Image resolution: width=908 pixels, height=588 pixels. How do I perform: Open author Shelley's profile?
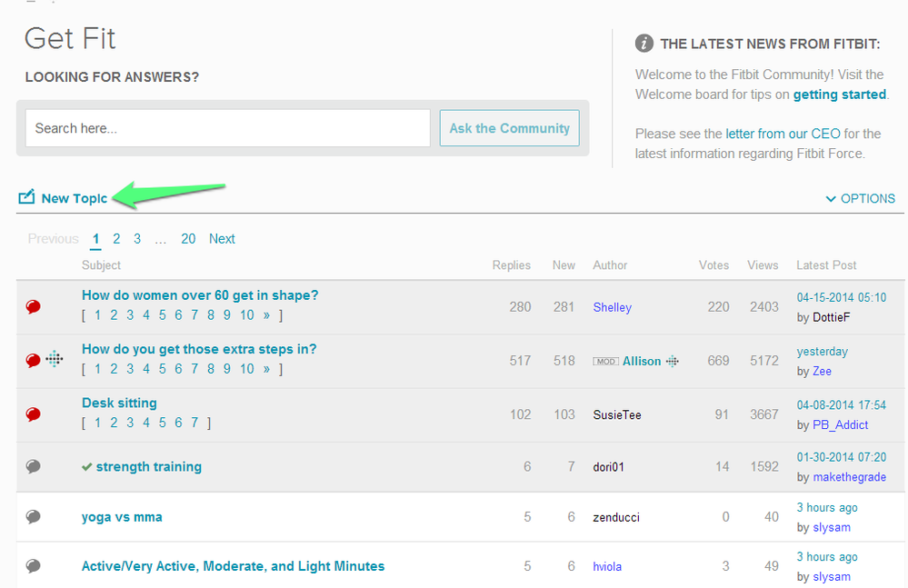coord(612,307)
